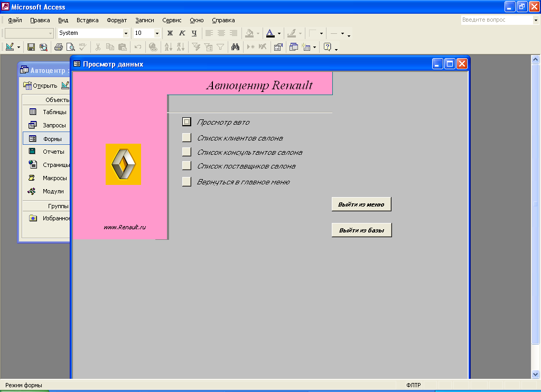
Task: Click the 'Выйти из базы' button
Action: 361,230
